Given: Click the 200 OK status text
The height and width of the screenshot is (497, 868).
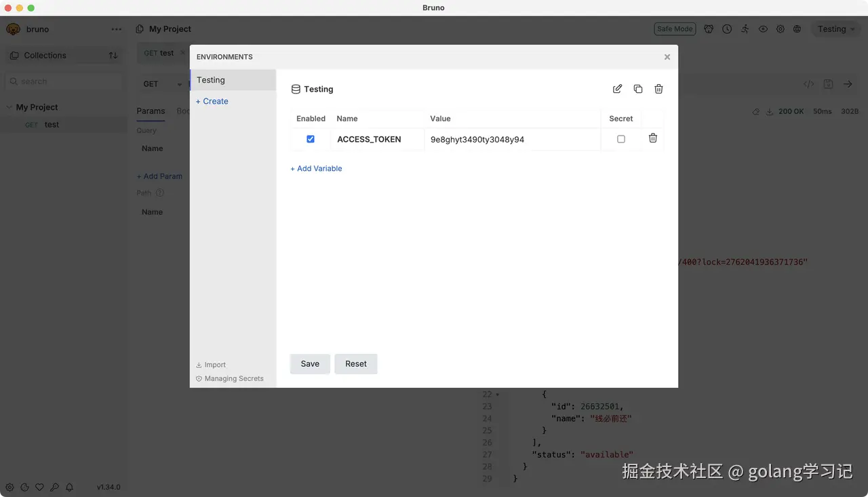Looking at the screenshot, I should (x=791, y=111).
